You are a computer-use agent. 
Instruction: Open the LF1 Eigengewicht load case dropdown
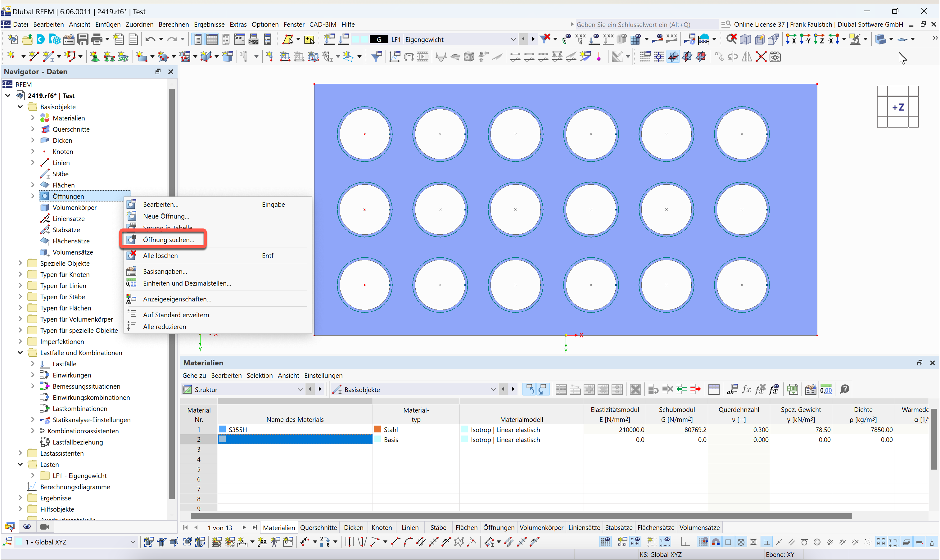[x=513, y=39]
